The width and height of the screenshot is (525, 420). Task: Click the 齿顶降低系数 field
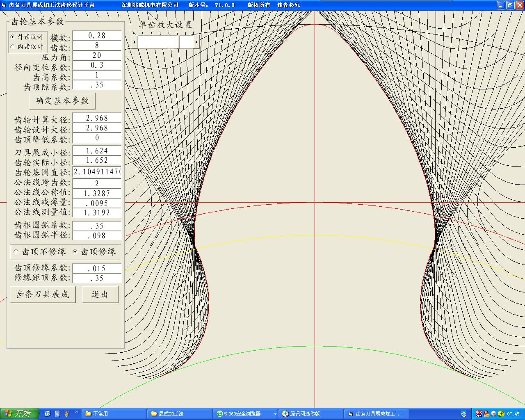pyautogui.click(x=97, y=138)
